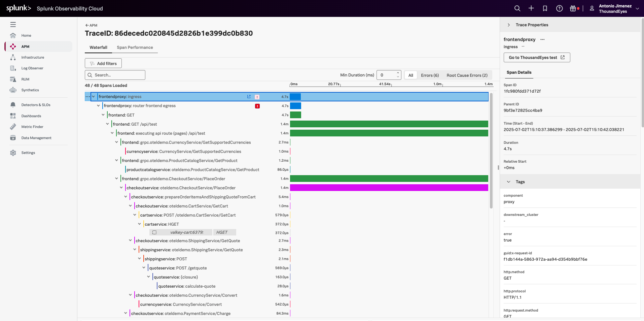Click the waterfall vertical scrollbar
This screenshot has height=321, width=644.
click(x=491, y=150)
